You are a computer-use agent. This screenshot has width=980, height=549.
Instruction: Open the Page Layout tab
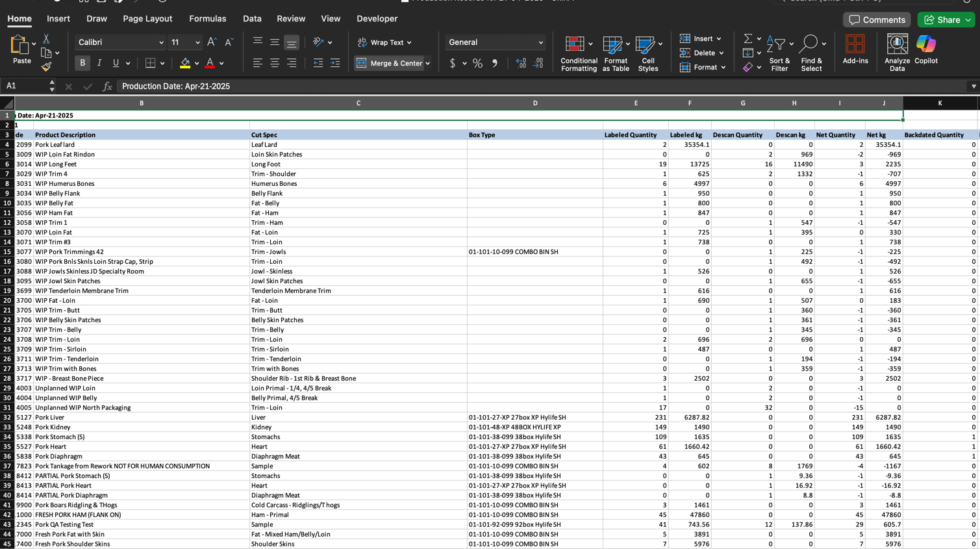[147, 19]
